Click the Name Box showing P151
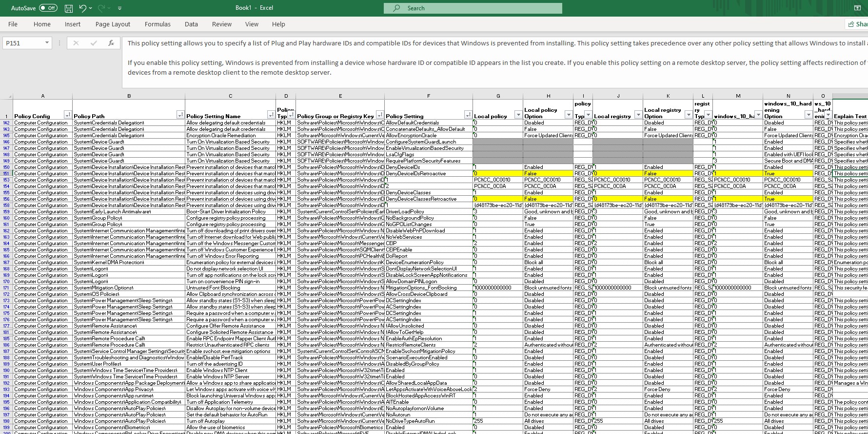This screenshot has height=434, width=868. tap(23, 43)
